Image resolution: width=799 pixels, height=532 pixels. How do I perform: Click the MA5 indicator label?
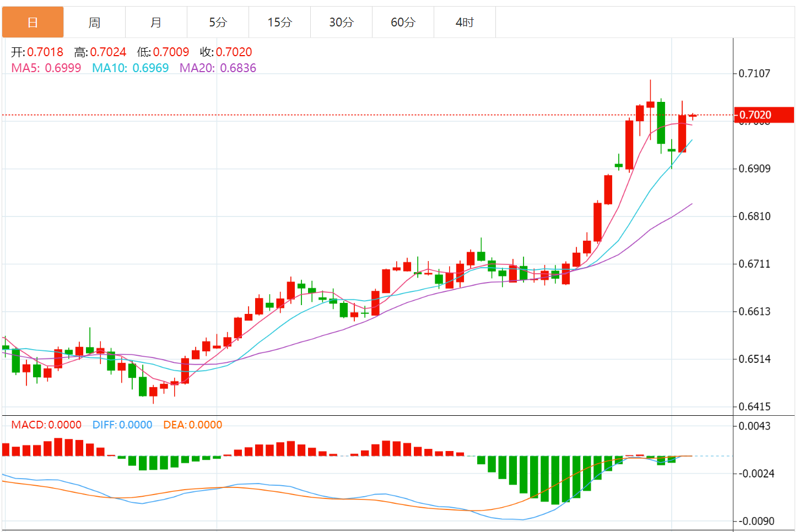pos(46,68)
